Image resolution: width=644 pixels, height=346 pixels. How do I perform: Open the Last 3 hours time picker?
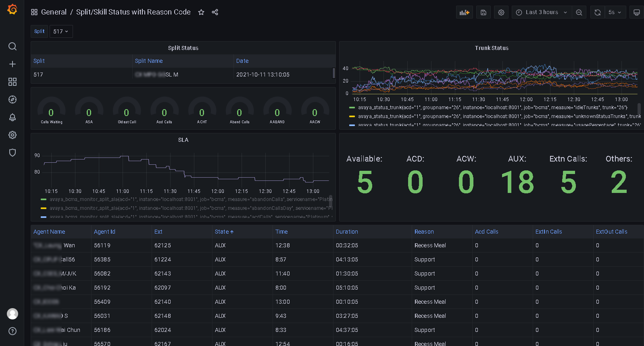pyautogui.click(x=542, y=12)
